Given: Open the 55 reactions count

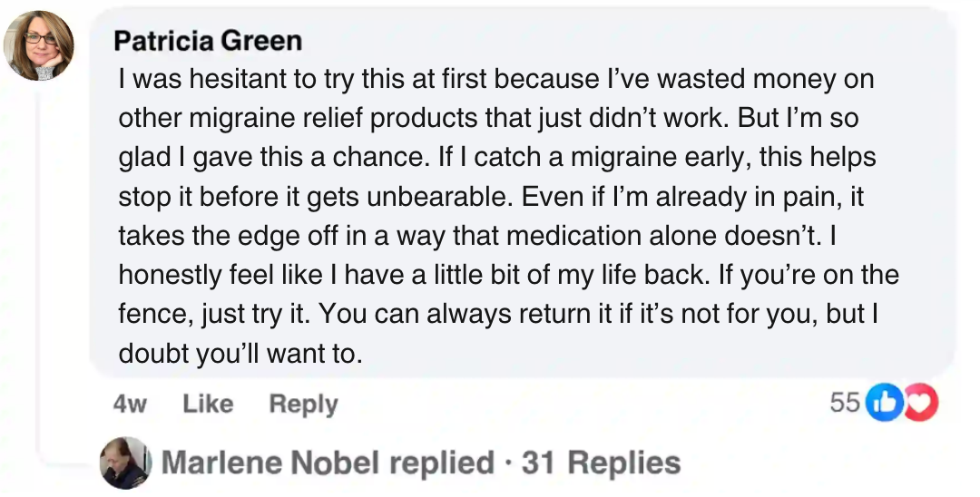Looking at the screenshot, I should (x=845, y=403).
